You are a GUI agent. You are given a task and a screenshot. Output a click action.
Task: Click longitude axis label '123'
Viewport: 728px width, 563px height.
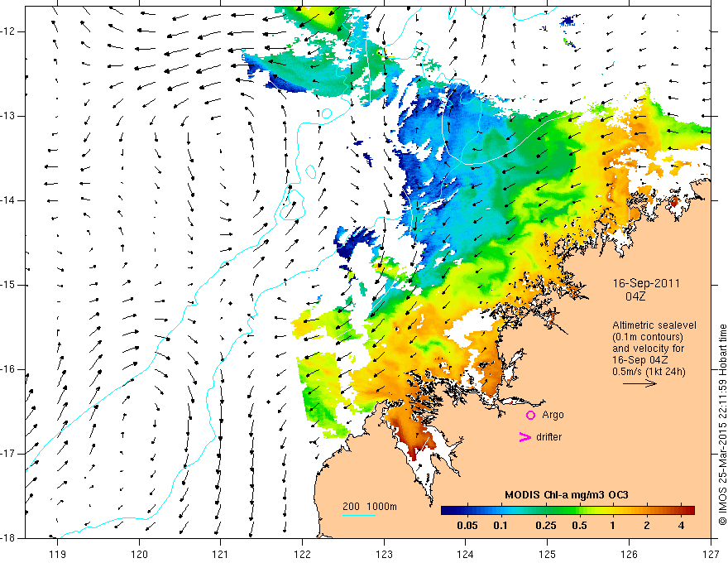click(x=384, y=554)
